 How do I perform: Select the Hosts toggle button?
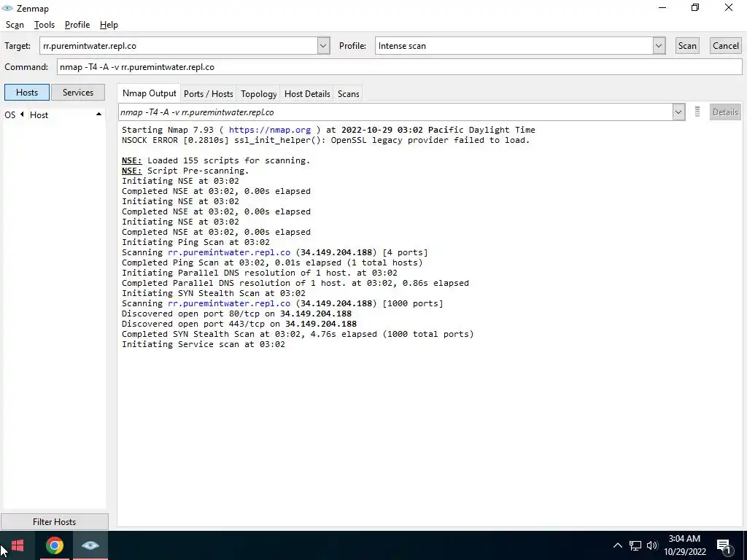[x=27, y=93]
